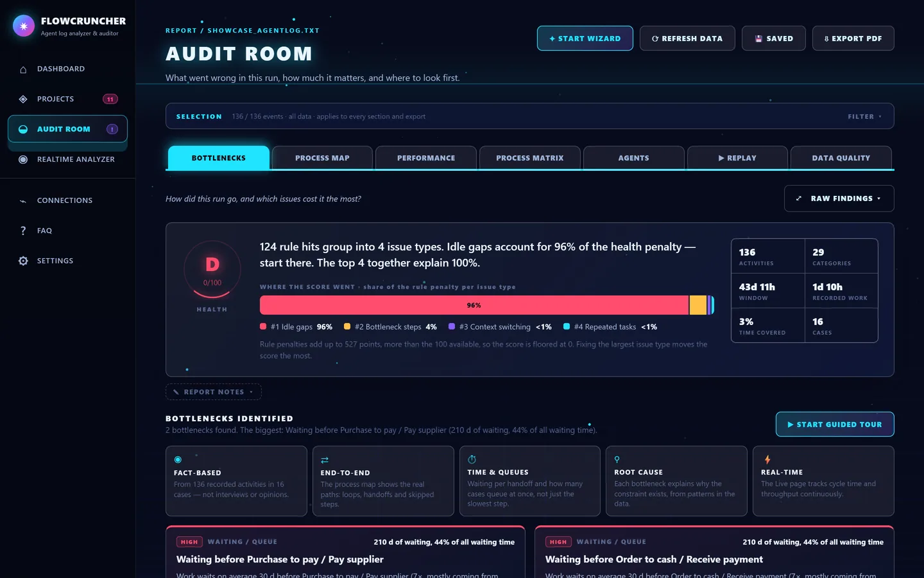Click the Projects badge showing 11

tap(110, 99)
